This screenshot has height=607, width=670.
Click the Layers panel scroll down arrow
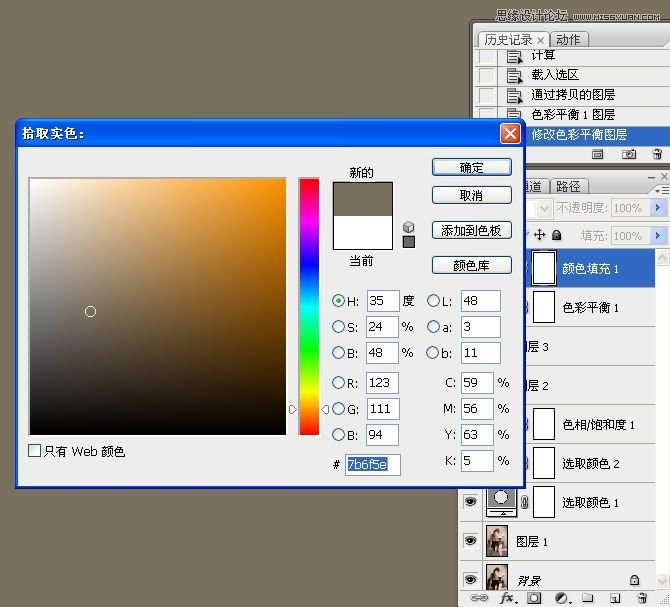(662, 581)
